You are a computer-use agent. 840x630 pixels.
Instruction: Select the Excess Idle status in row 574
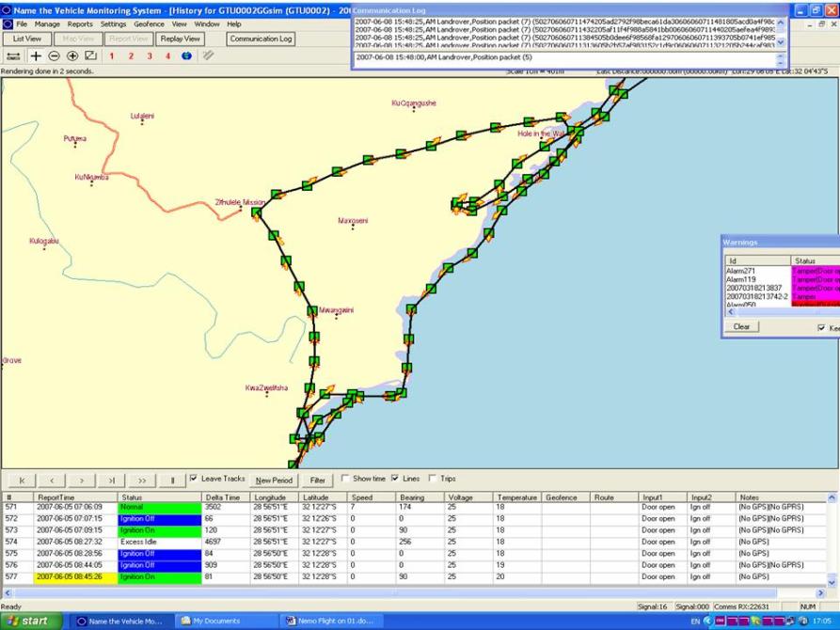pyautogui.click(x=160, y=543)
